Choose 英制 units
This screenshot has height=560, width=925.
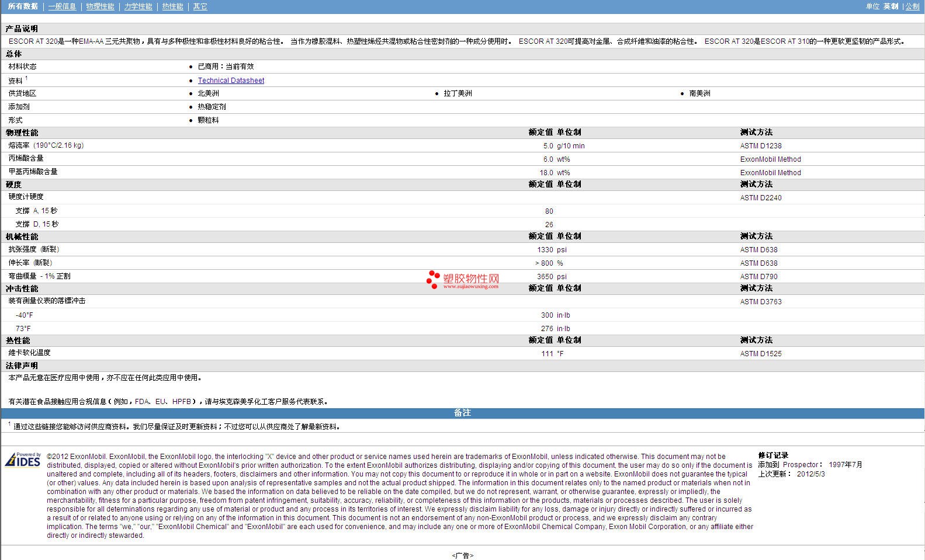(891, 6)
